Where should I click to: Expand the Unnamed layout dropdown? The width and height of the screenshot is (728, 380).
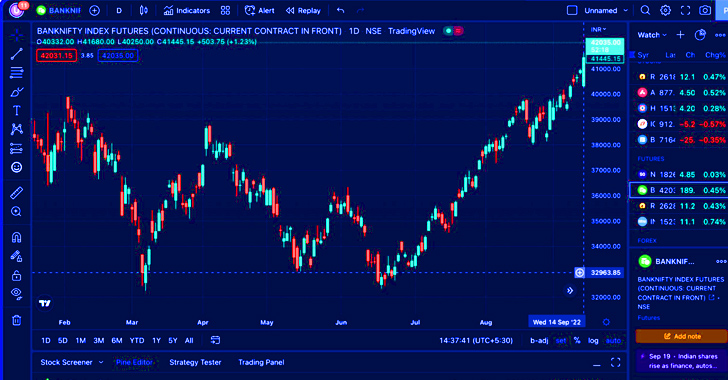pos(625,10)
